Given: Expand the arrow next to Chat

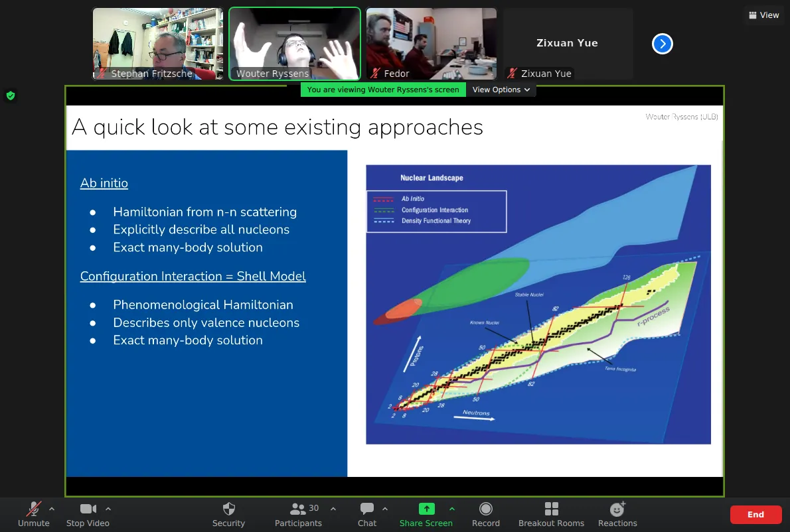Looking at the screenshot, I should (x=385, y=509).
